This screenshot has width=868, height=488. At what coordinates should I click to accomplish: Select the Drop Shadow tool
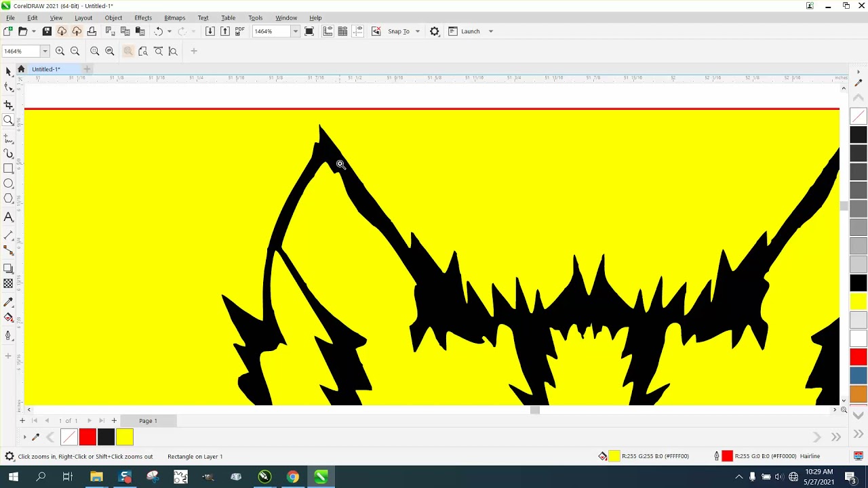click(8, 268)
